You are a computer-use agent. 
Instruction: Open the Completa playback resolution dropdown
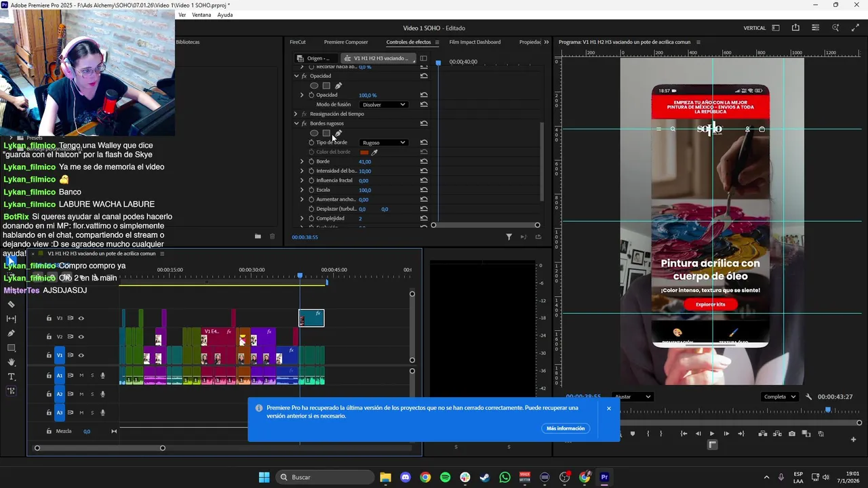(x=778, y=396)
